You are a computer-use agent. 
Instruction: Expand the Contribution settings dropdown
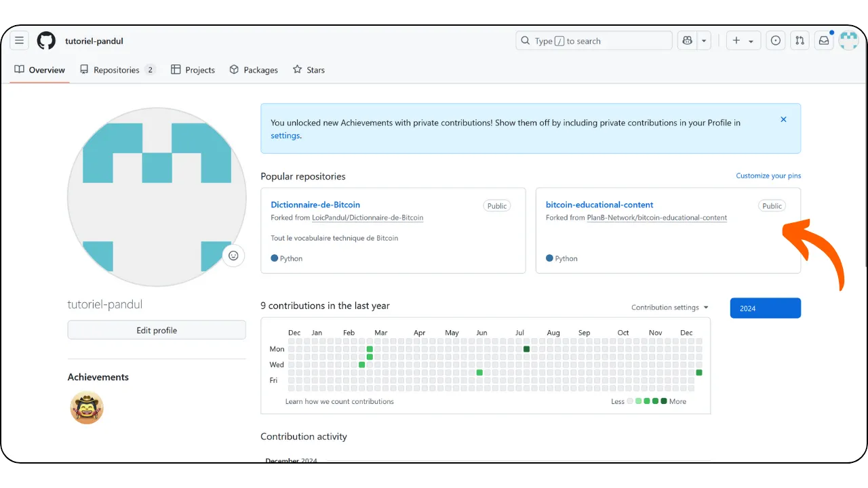[670, 308]
